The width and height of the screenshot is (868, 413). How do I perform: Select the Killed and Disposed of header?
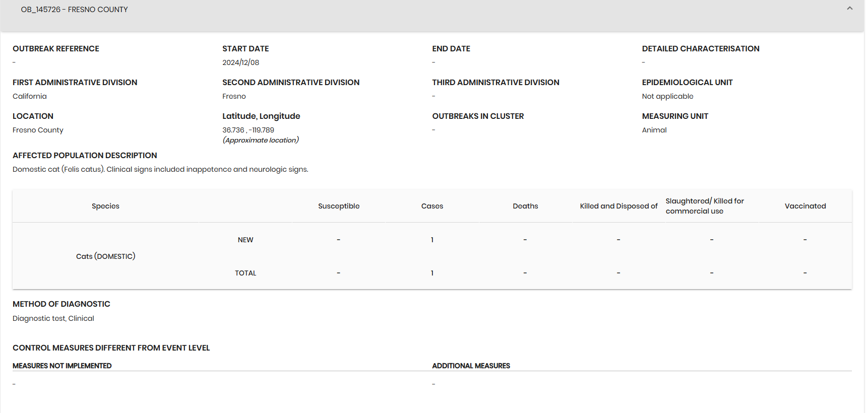pyautogui.click(x=618, y=206)
